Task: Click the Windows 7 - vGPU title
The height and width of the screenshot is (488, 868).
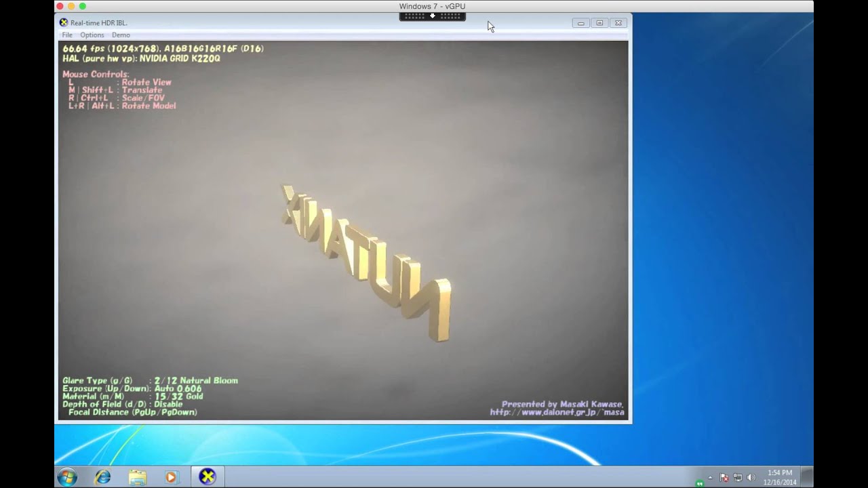Action: pyautogui.click(x=433, y=6)
